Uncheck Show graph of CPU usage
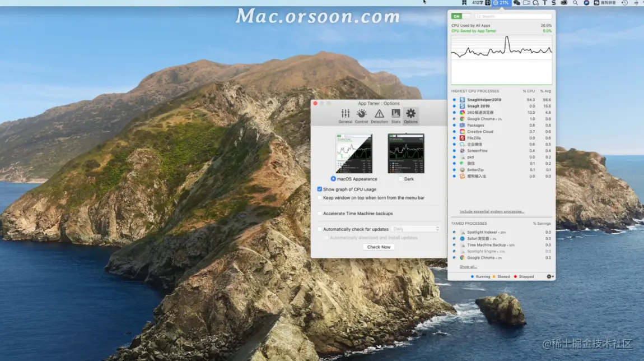This screenshot has height=361, width=644. click(x=320, y=189)
